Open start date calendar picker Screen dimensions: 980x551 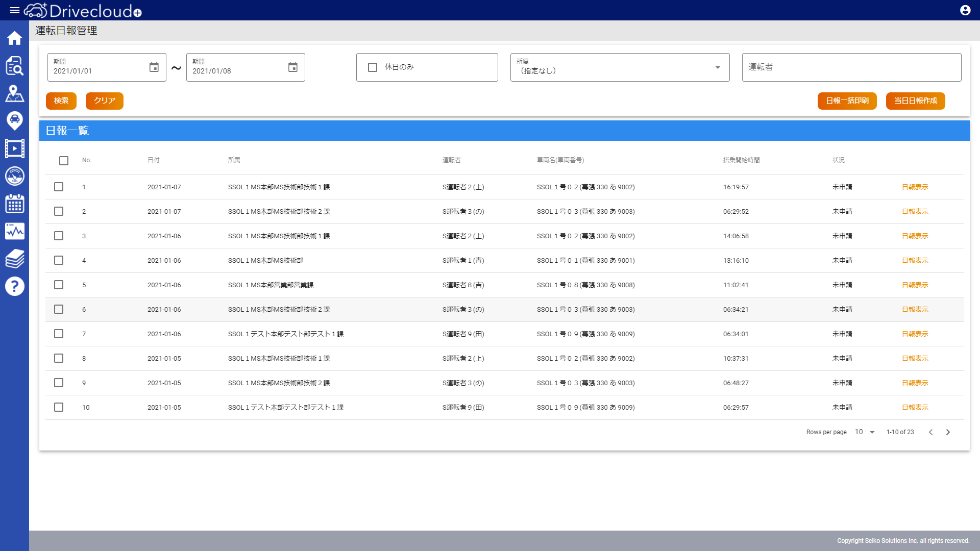pyautogui.click(x=154, y=67)
